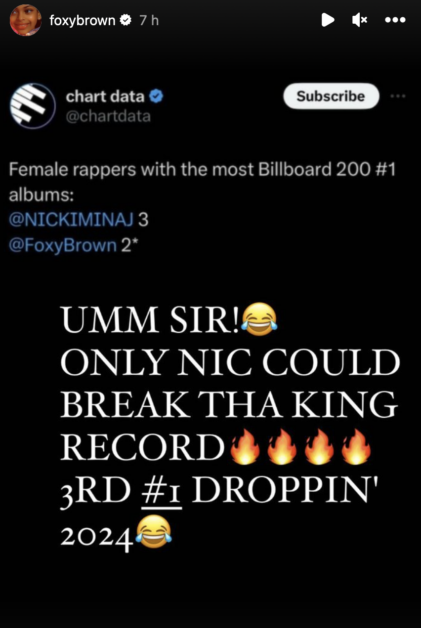The image size is (421, 628).
Task: Click the chart data display name
Action: tap(105, 96)
